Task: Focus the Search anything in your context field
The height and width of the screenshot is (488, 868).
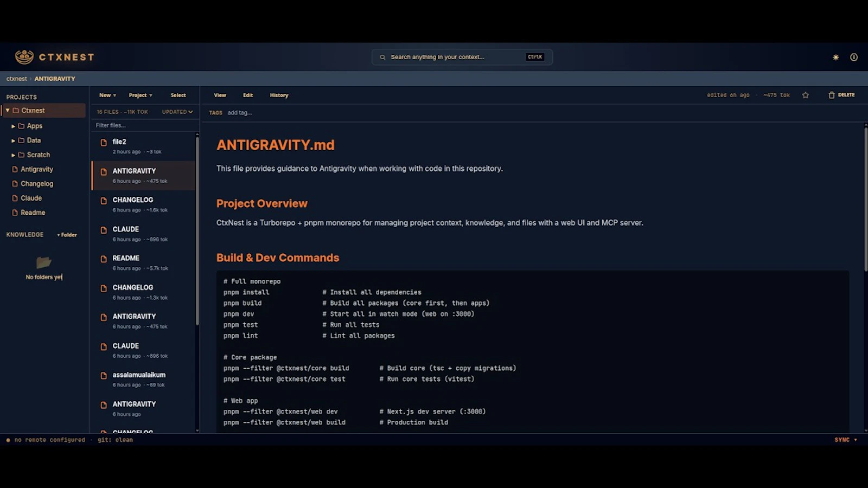Action: coord(462,57)
